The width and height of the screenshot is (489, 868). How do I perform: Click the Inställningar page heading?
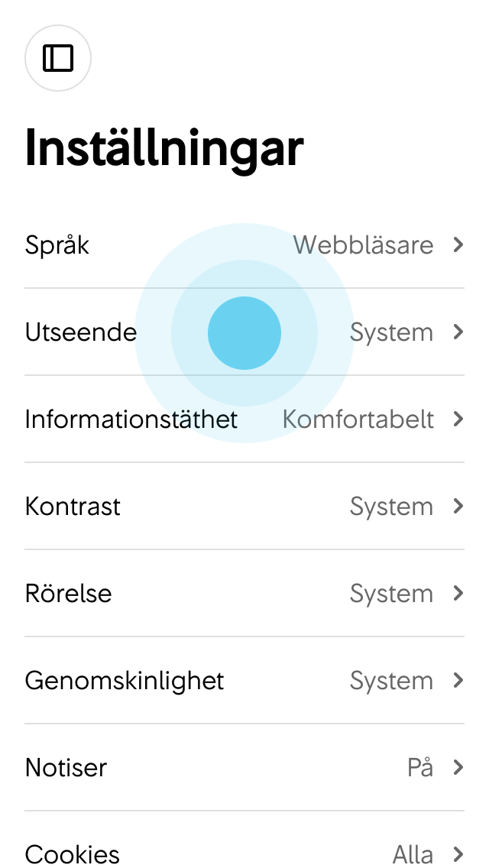tap(164, 148)
